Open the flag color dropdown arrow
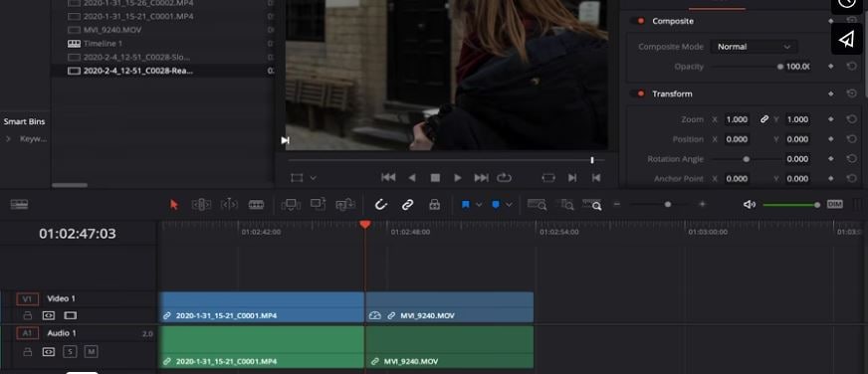Screen dimensions: 868x374 (479, 205)
